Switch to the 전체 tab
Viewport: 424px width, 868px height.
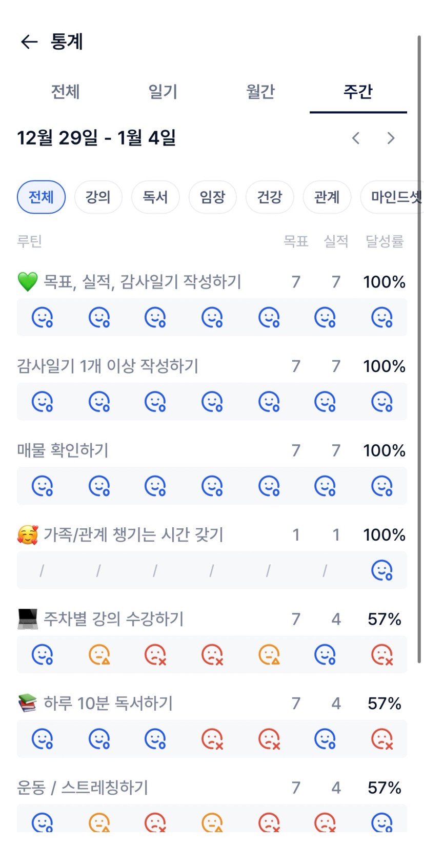click(x=65, y=92)
